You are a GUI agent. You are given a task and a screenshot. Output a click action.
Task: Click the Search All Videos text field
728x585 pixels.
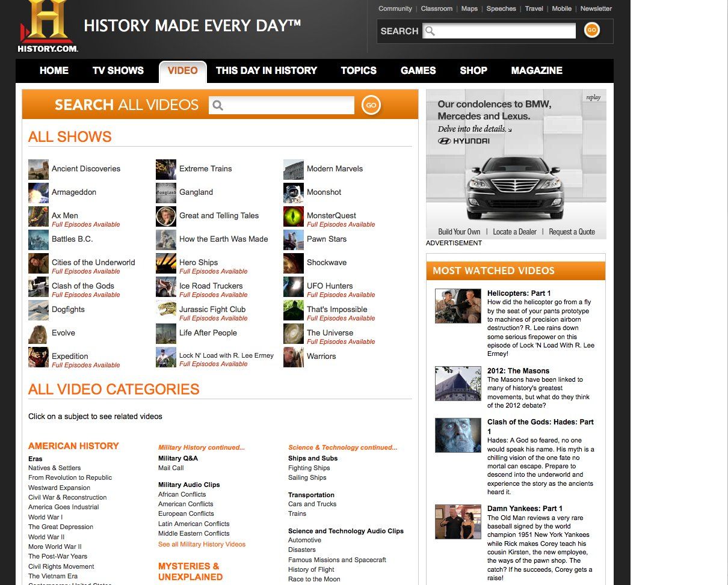(282, 105)
